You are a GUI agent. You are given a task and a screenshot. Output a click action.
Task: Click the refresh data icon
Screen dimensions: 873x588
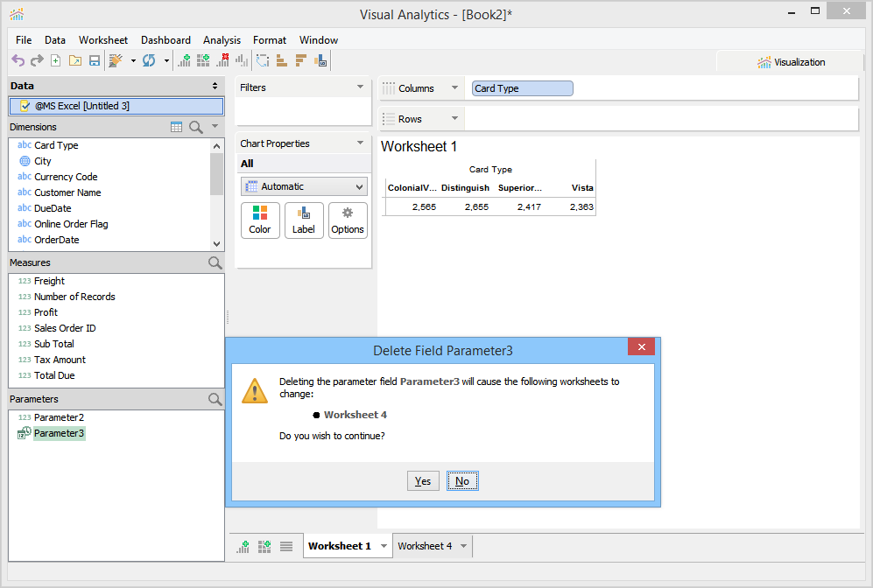point(149,60)
